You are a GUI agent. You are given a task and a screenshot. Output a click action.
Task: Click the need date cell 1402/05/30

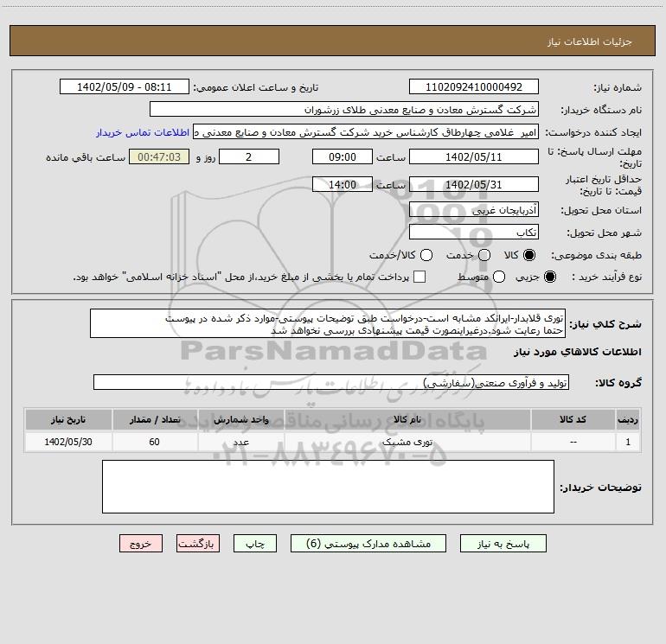pos(68,442)
